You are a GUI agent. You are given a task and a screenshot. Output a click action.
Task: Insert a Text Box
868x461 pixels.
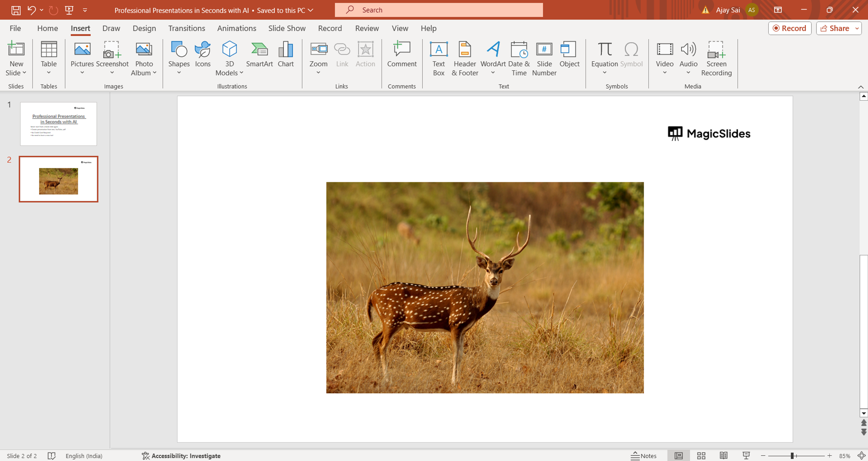439,59
